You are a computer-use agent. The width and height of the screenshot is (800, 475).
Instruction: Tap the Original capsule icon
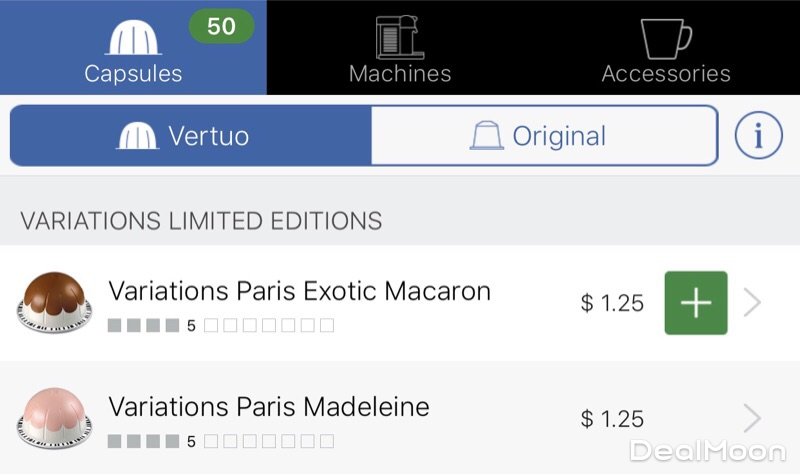click(x=487, y=136)
